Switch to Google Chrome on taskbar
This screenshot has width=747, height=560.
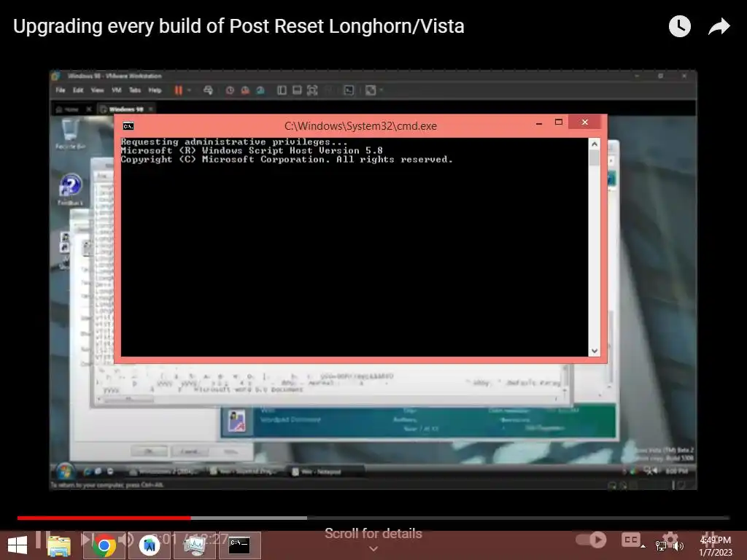(x=104, y=545)
